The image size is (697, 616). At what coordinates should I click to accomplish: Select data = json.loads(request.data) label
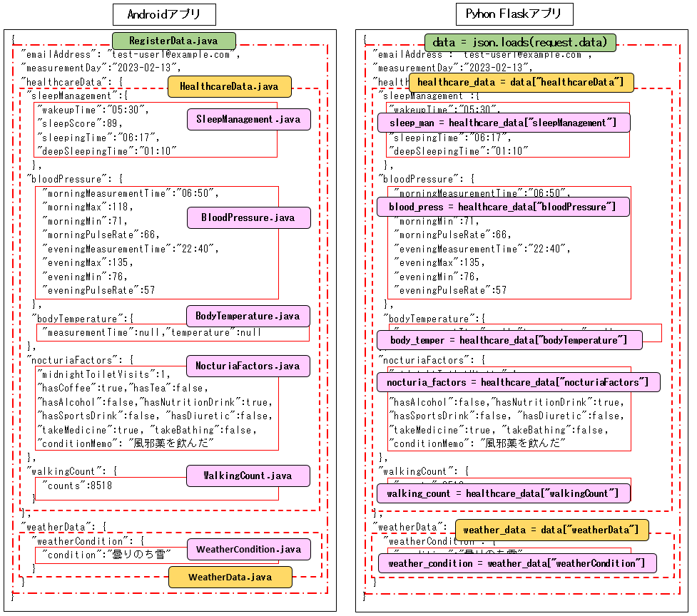pyautogui.click(x=520, y=43)
